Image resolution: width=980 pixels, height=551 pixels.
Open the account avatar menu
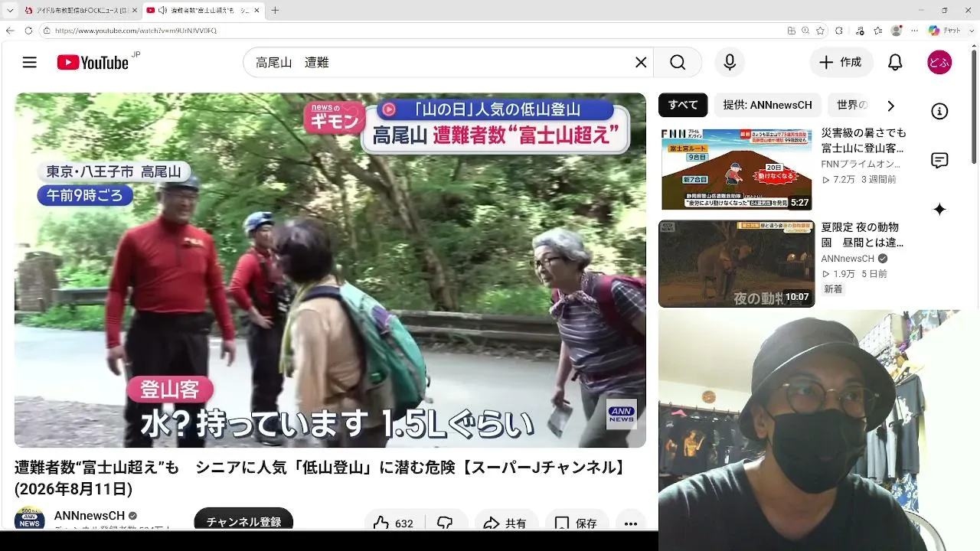pos(939,63)
